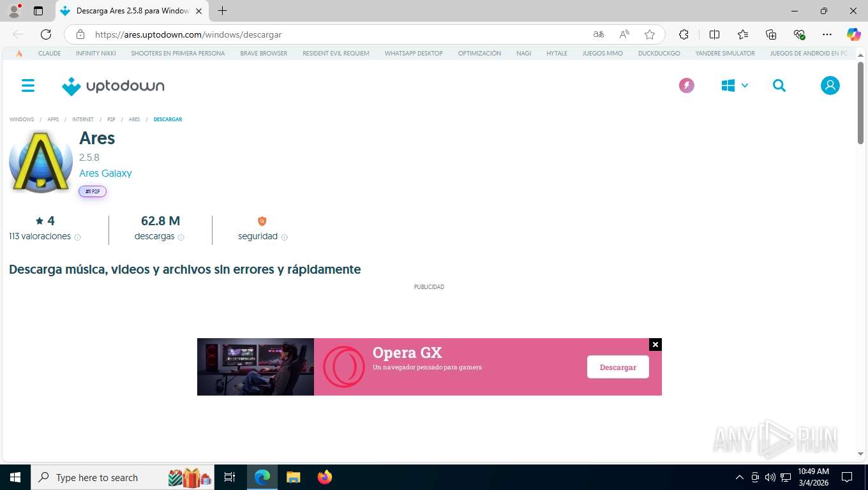Open CLAUDE bookmark

point(49,54)
